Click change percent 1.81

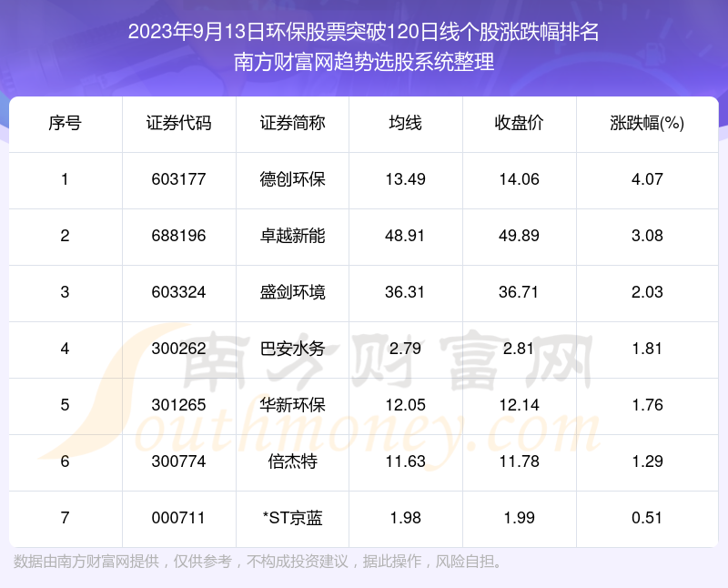[647, 349]
